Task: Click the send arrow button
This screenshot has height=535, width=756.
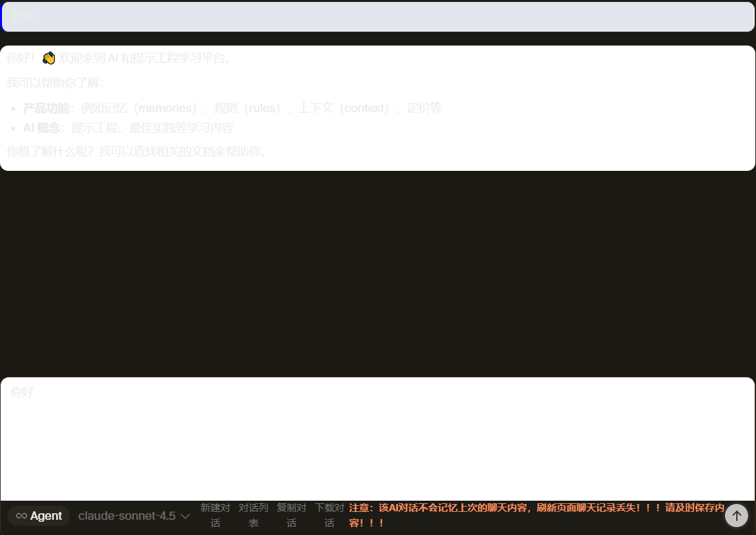Action: 736,515
